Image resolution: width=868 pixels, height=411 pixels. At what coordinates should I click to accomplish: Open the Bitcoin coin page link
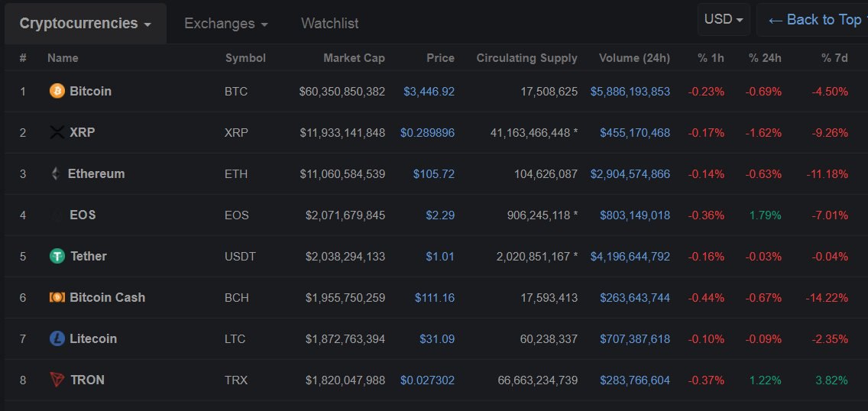(x=90, y=91)
